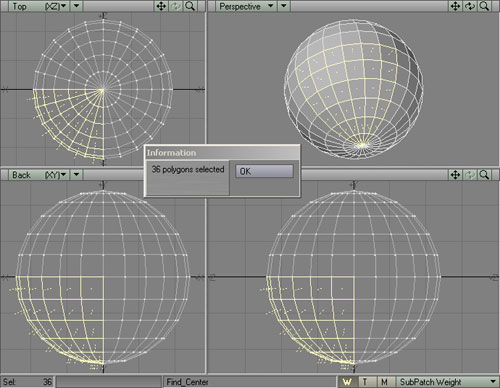Open the render style arrow beside Back (XY)
Viewport: 500px width, 388px height.
pos(76,175)
